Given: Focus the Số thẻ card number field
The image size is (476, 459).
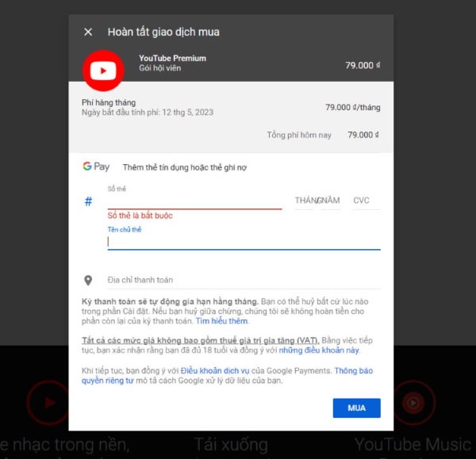Looking at the screenshot, I should [x=194, y=201].
